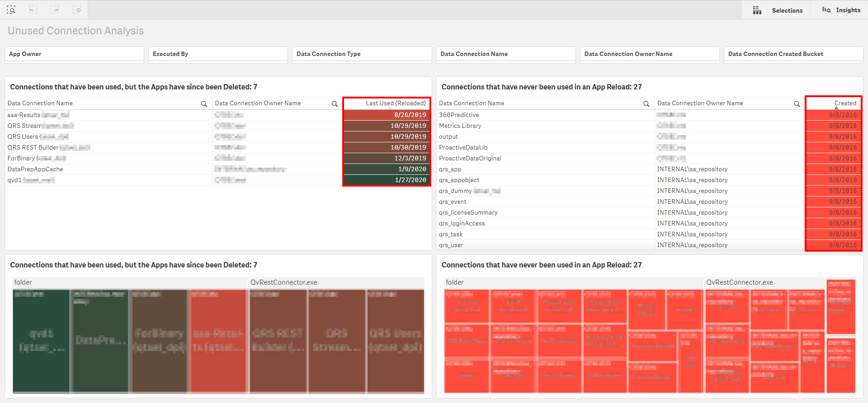
Task: Click the step forward selection icon
Action: pyautogui.click(x=55, y=9)
